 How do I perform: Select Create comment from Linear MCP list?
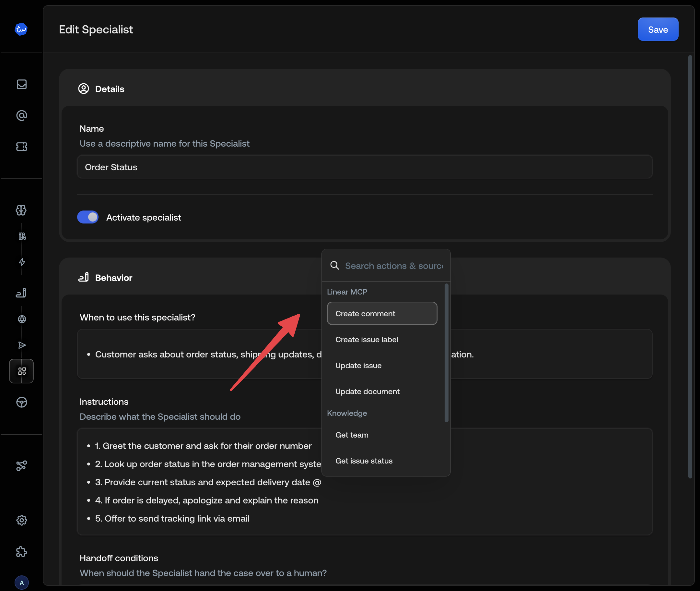pyautogui.click(x=382, y=314)
